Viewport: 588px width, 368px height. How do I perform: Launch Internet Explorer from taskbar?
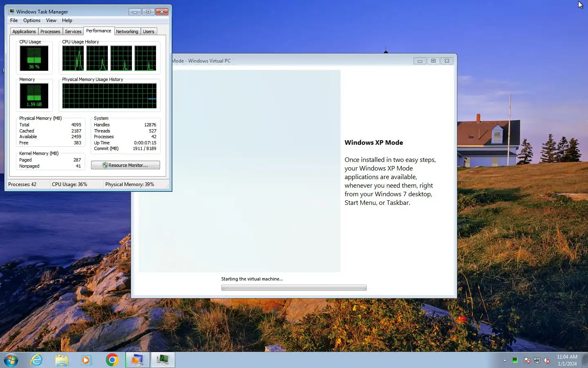37,360
